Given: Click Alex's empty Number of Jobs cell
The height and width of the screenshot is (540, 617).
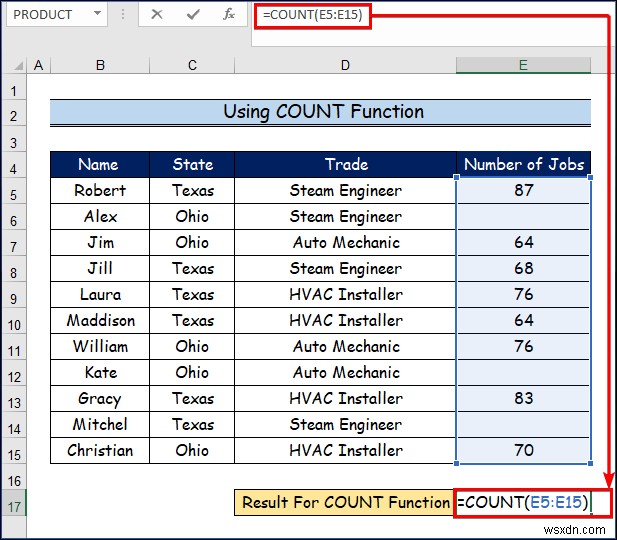Looking at the screenshot, I should (523, 216).
